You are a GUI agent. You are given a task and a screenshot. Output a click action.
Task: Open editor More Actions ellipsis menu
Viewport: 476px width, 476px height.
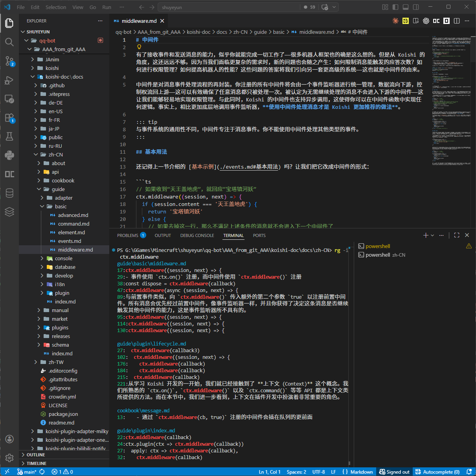pyautogui.click(x=467, y=21)
